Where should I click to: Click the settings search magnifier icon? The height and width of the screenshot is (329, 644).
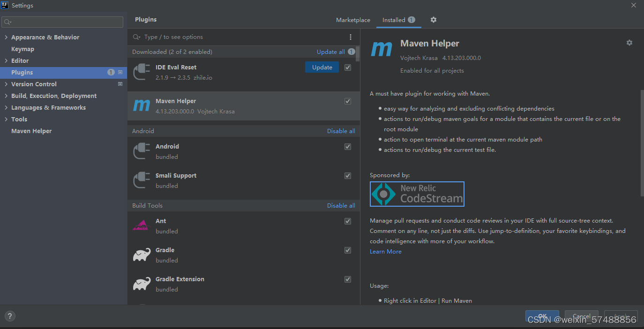tap(8, 22)
